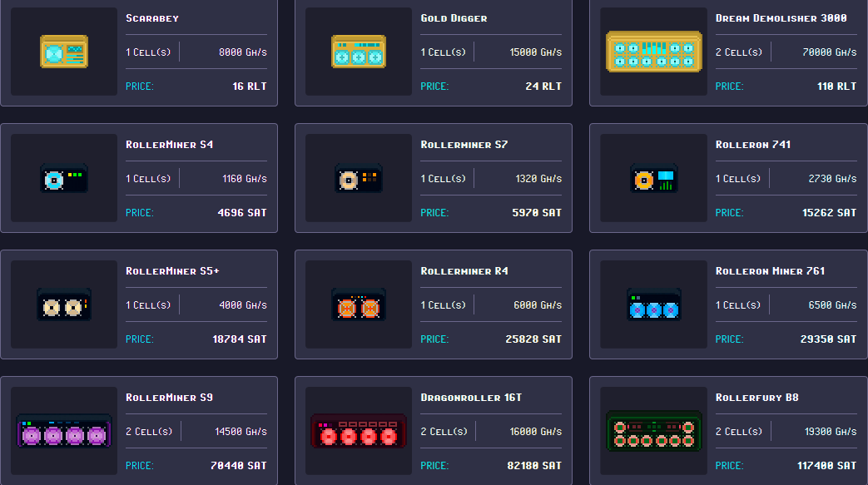Click the RollerMiner S7 title

click(464, 145)
